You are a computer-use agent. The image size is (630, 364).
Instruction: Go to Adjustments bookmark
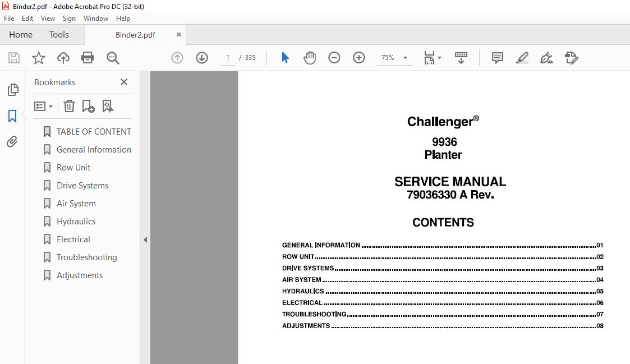80,275
